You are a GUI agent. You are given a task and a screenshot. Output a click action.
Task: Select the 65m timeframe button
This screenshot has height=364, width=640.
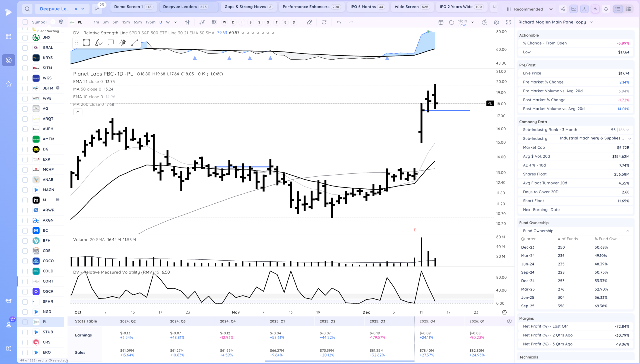coord(137,22)
